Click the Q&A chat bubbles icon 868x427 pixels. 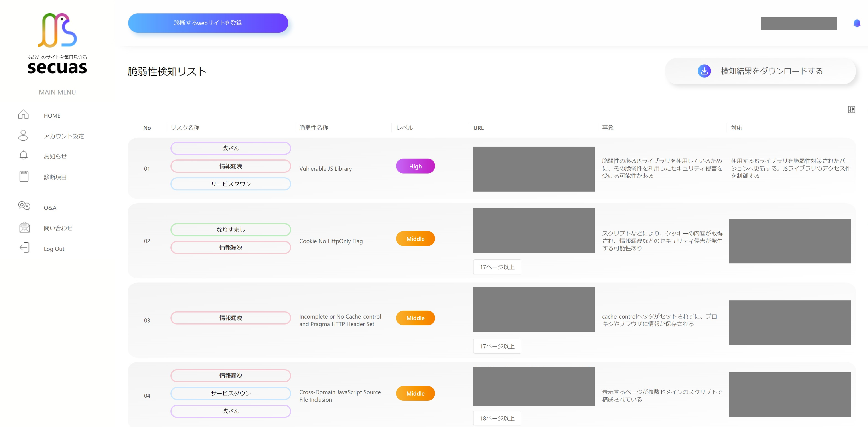click(x=24, y=206)
